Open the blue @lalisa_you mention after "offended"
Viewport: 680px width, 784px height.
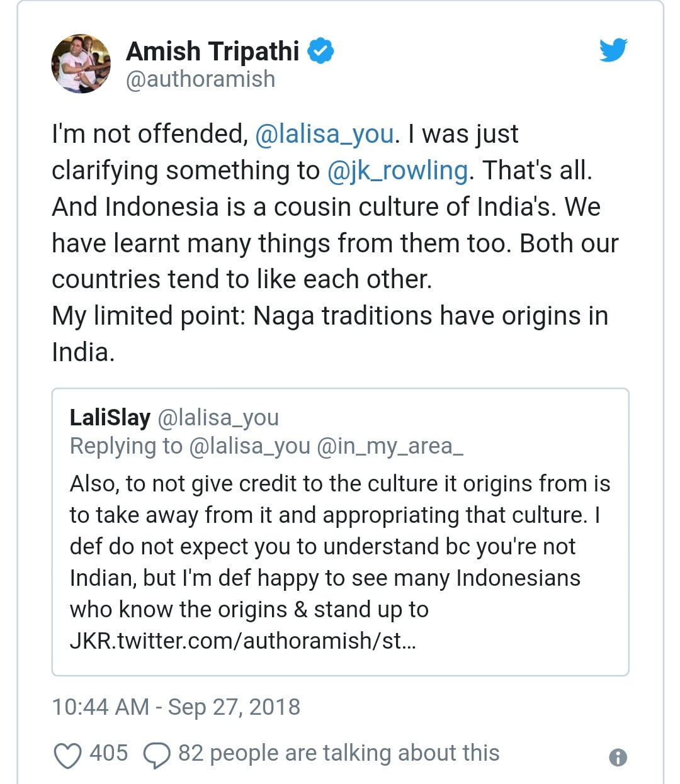[324, 134]
